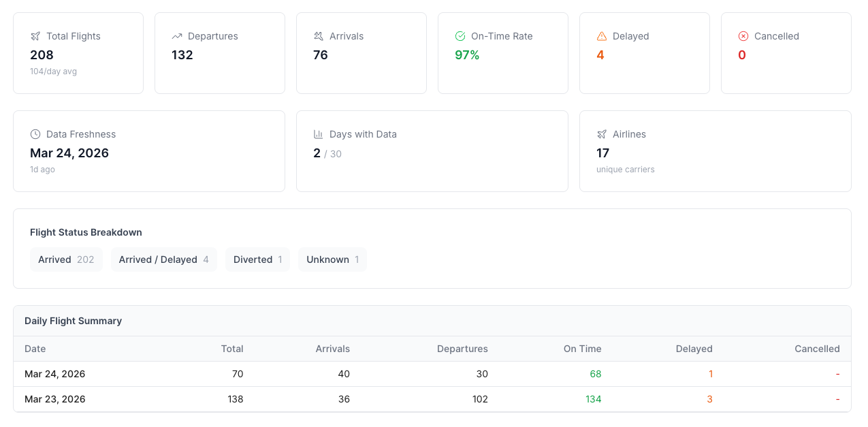Image resolution: width=868 pixels, height=427 pixels.
Task: Select the Arrived status badge
Action: coord(66,259)
